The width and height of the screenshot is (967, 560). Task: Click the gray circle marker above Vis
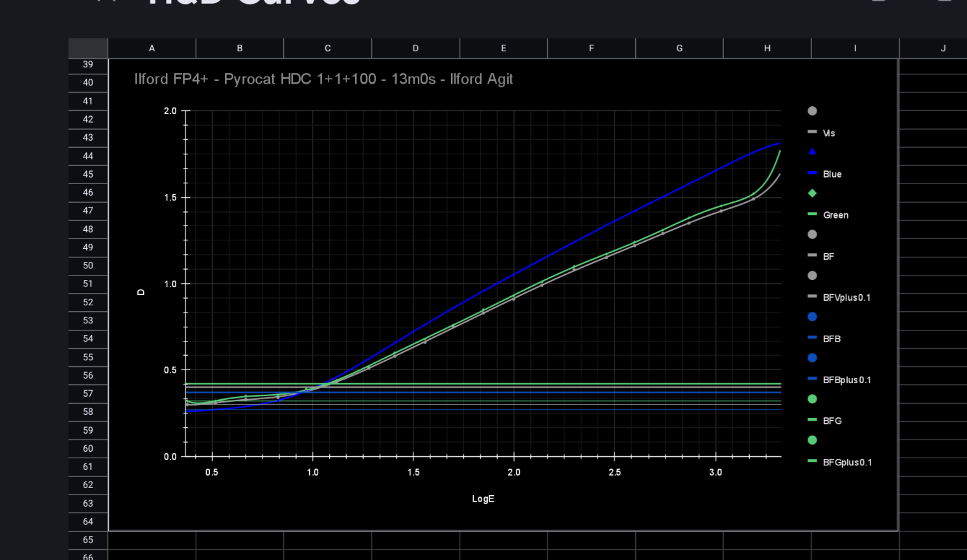(x=812, y=111)
